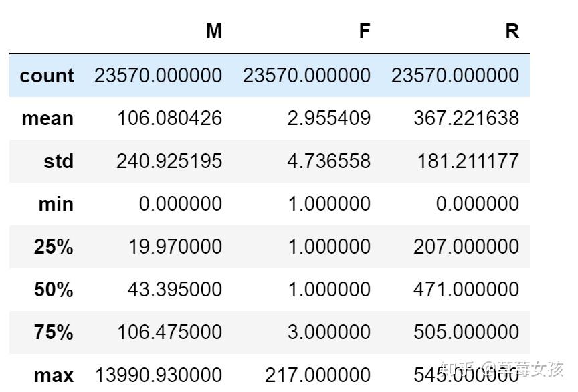Select the 50% row label

54,289
